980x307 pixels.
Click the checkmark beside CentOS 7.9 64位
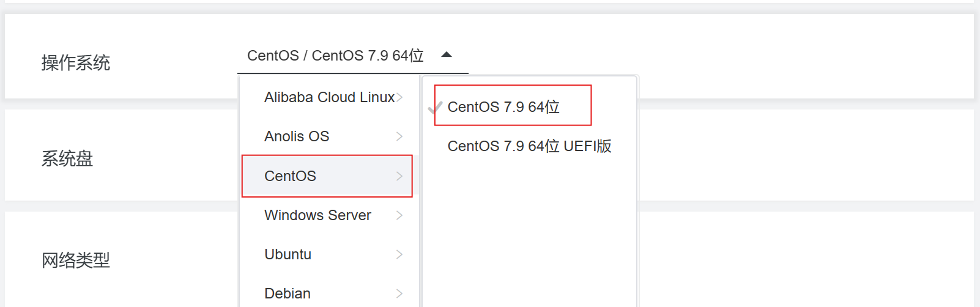coord(435,108)
